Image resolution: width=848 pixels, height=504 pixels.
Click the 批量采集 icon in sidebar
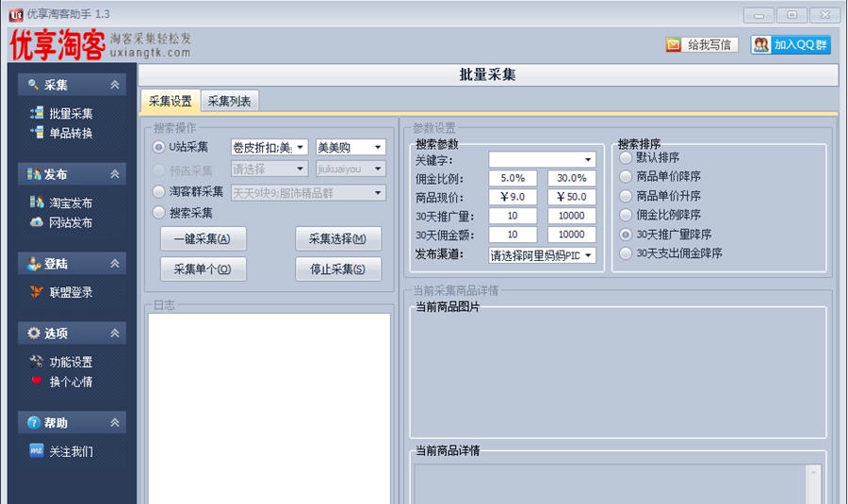pyautogui.click(x=37, y=112)
